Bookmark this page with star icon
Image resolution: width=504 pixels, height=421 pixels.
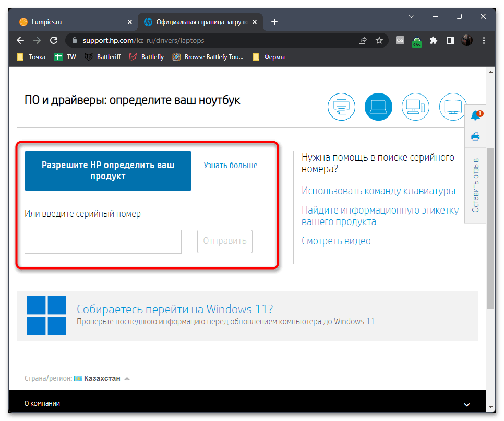(x=379, y=40)
